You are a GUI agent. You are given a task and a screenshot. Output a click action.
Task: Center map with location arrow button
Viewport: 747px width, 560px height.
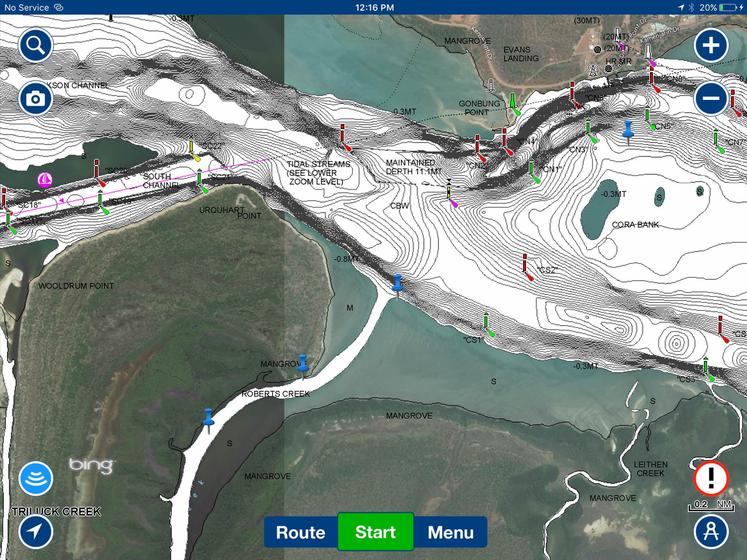coord(36,532)
